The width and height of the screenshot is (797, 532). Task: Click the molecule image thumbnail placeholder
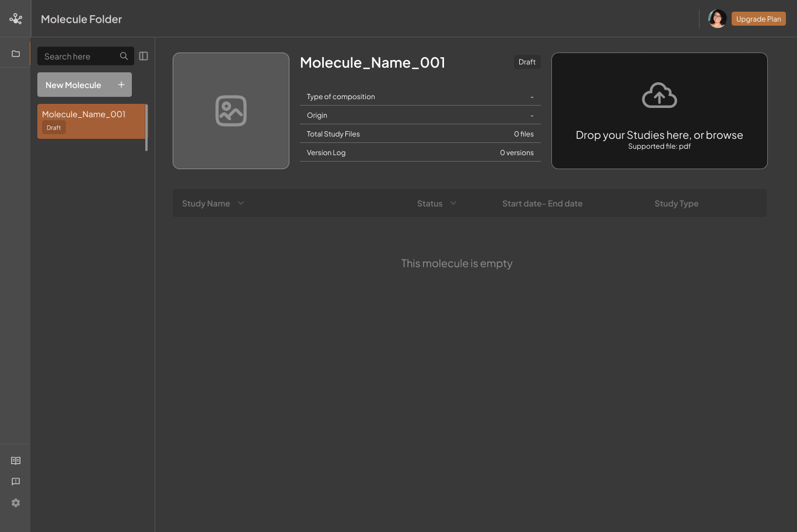click(231, 111)
